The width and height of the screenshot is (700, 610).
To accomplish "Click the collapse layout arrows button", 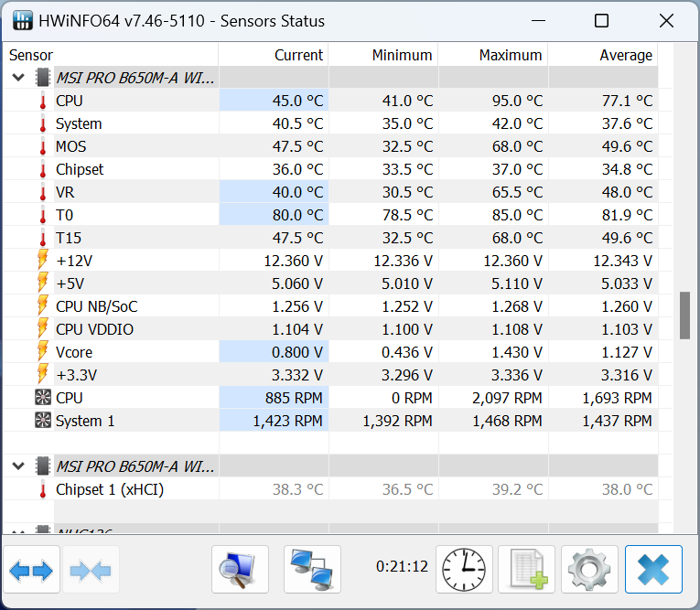I will [x=91, y=570].
